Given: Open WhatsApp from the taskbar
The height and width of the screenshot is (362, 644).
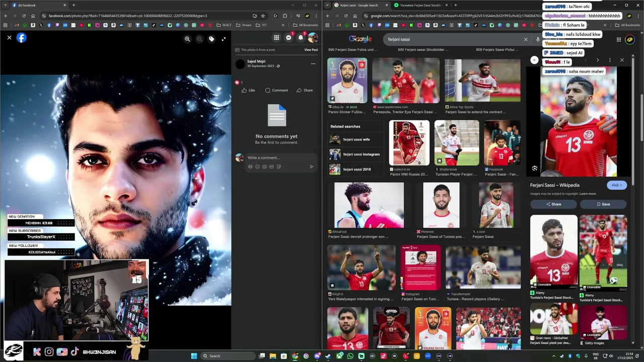Looking at the screenshot, I should point(350,356).
